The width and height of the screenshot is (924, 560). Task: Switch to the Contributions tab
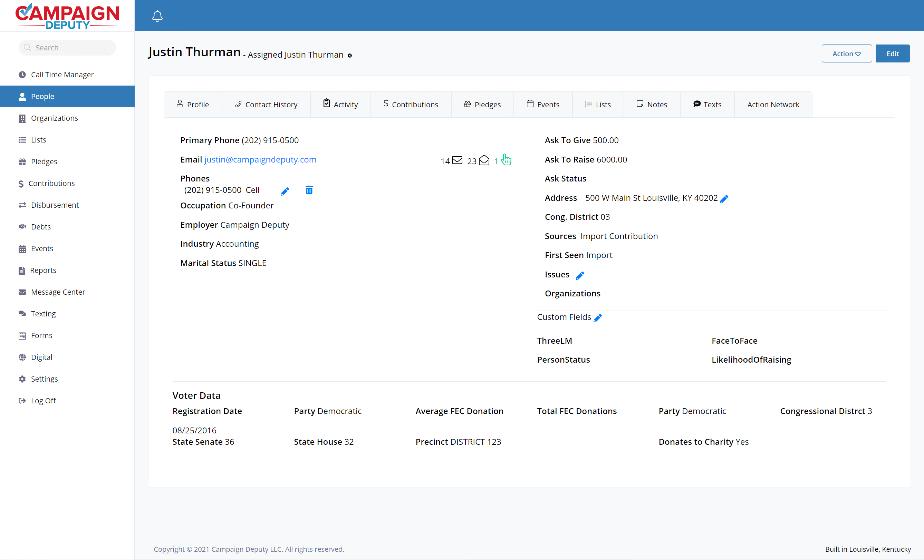point(411,105)
